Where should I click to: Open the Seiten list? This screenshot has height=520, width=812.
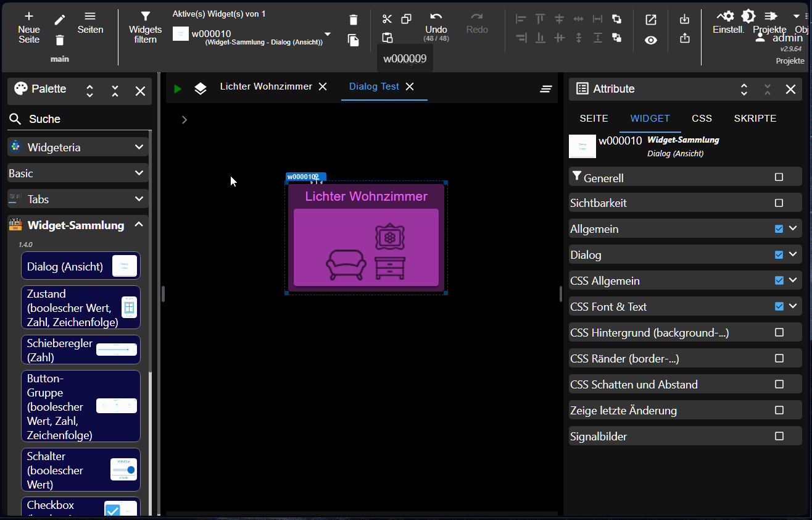(90, 22)
